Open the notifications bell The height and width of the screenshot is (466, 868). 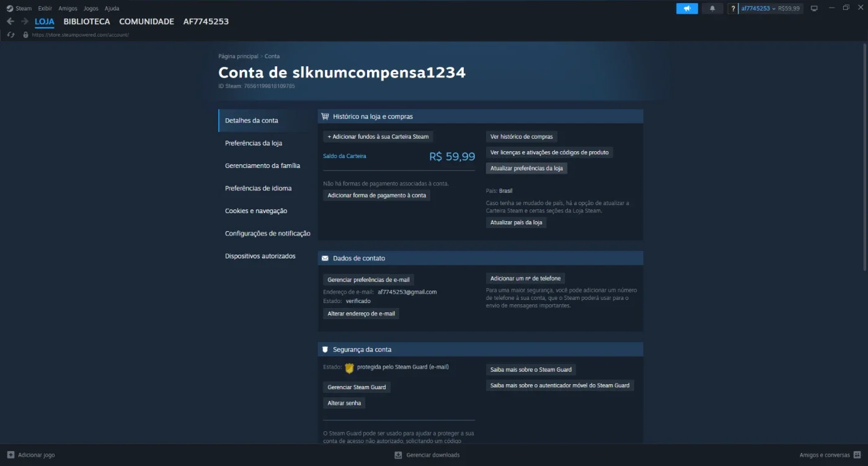tap(712, 9)
